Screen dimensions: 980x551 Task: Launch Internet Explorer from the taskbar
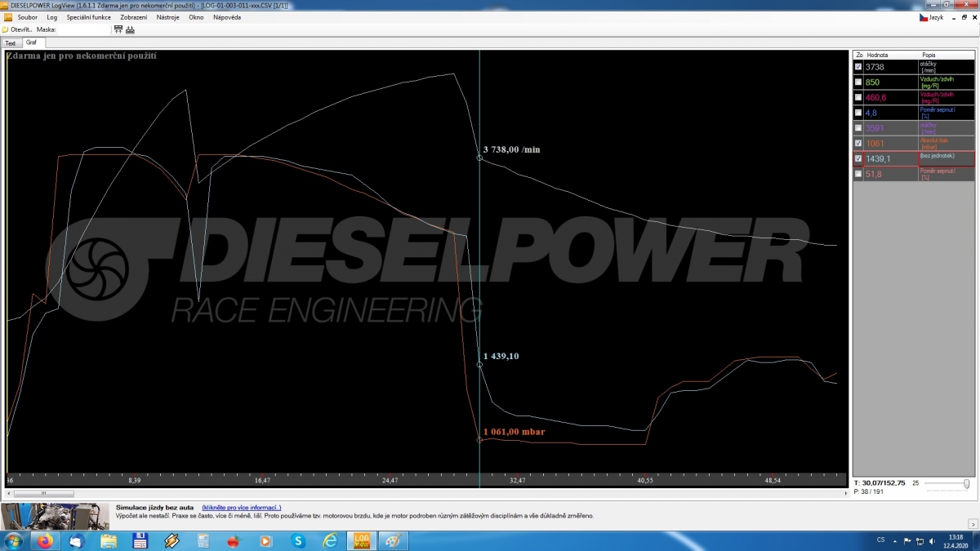coord(330,540)
